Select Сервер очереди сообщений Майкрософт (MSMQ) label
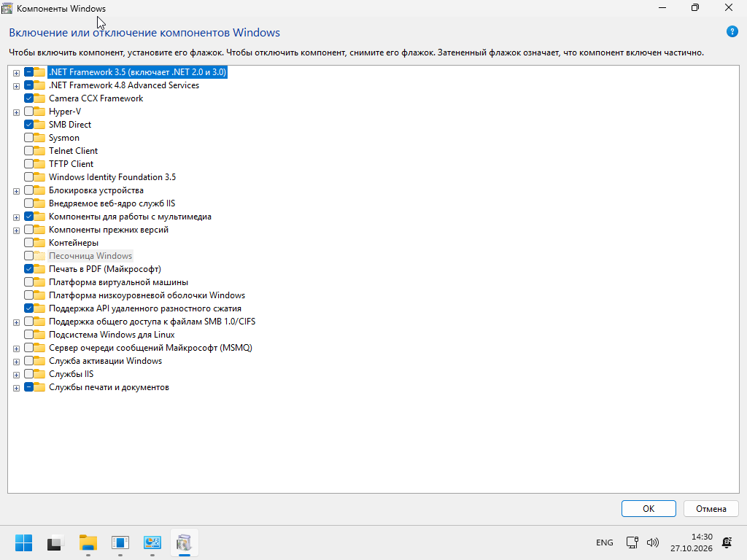Viewport: 747px width, 560px height. coord(150,348)
